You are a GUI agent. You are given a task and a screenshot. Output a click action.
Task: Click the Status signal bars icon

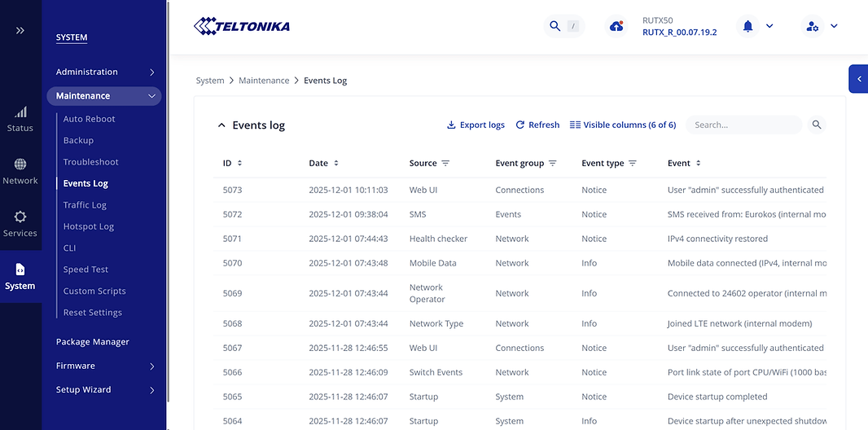click(x=20, y=112)
